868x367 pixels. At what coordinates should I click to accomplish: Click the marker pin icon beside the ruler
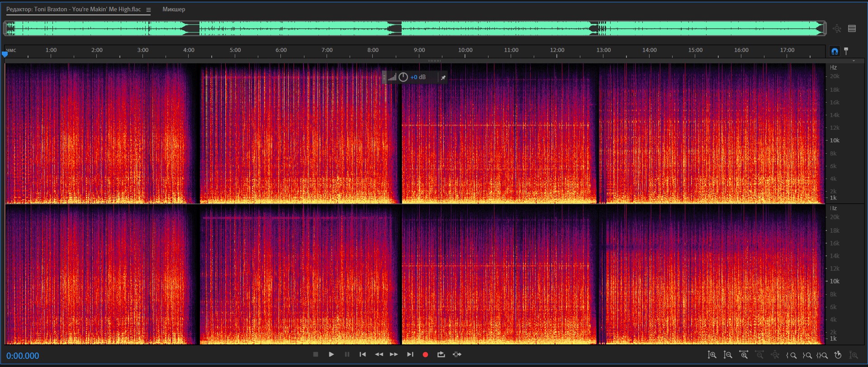click(x=846, y=51)
